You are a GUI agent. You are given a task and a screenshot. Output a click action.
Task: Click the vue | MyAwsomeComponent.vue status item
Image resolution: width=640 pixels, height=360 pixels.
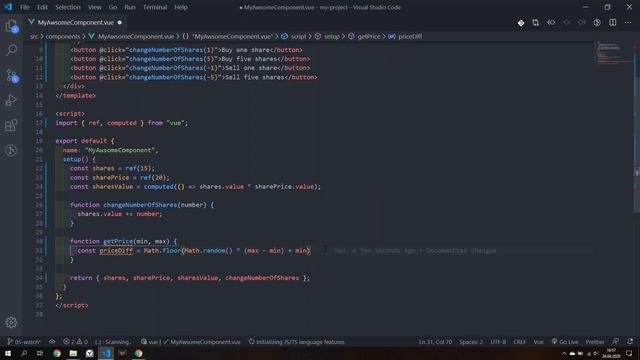(191, 342)
